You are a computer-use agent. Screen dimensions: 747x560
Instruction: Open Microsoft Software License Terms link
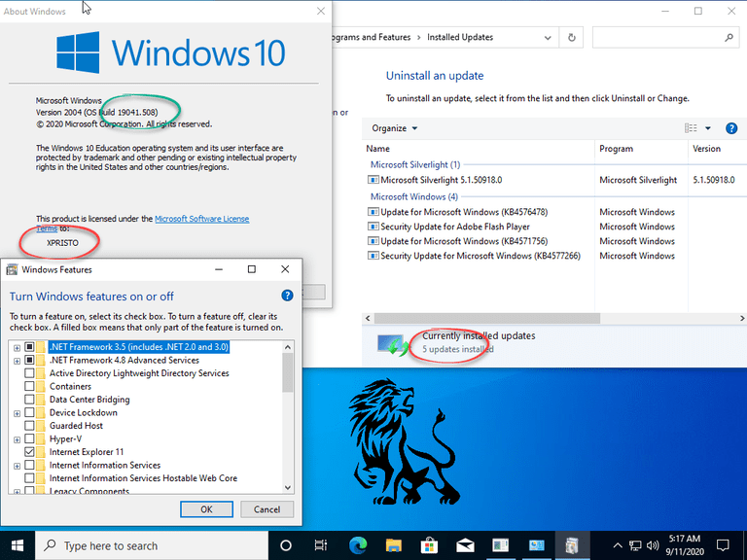(201, 219)
